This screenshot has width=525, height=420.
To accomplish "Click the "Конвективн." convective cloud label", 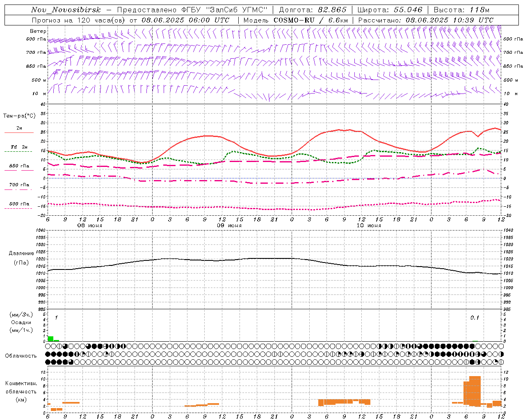I will coord(21,383).
